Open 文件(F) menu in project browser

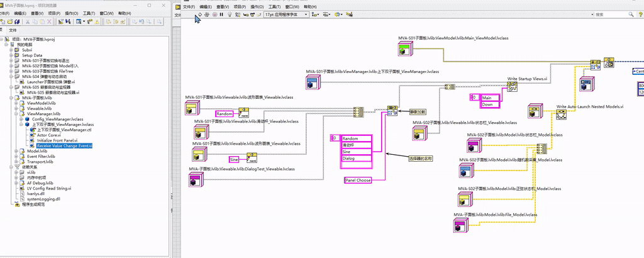(x=5, y=13)
